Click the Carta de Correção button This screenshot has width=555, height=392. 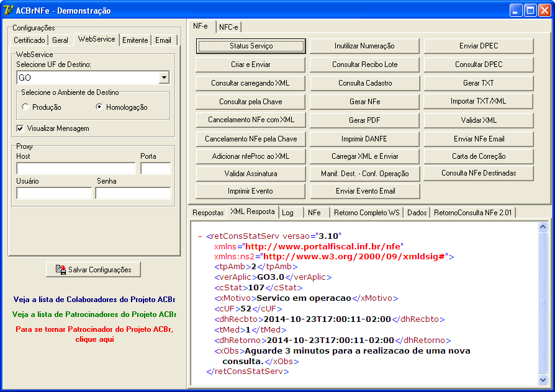(x=479, y=156)
